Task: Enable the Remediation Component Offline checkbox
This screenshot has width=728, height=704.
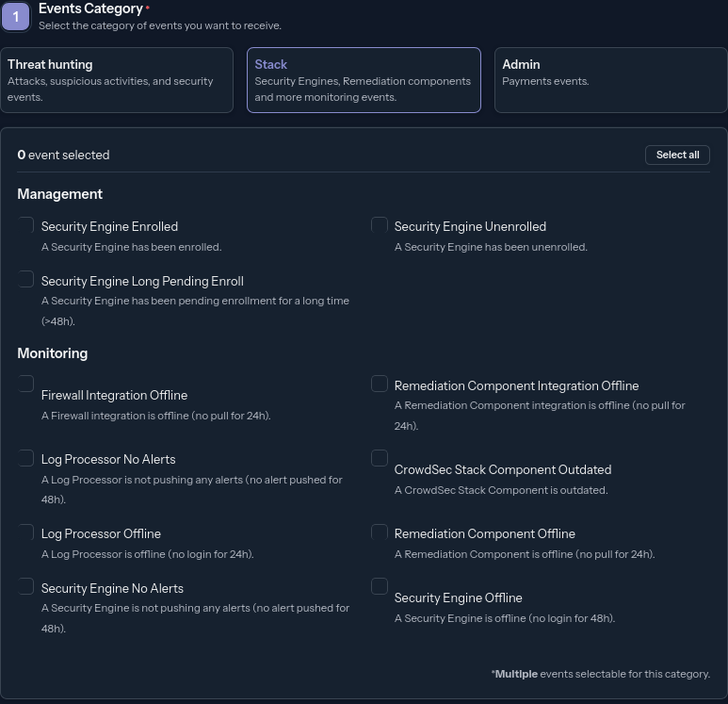Action: 380,532
